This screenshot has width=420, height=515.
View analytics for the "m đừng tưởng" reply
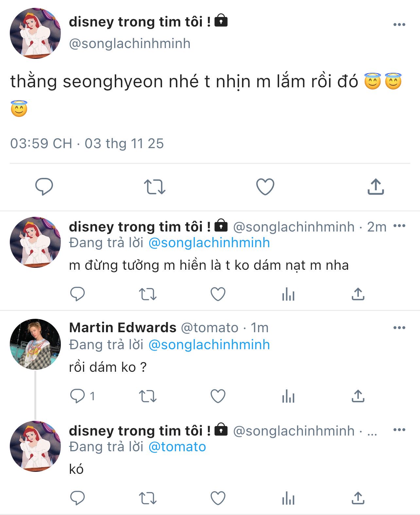coord(288,294)
